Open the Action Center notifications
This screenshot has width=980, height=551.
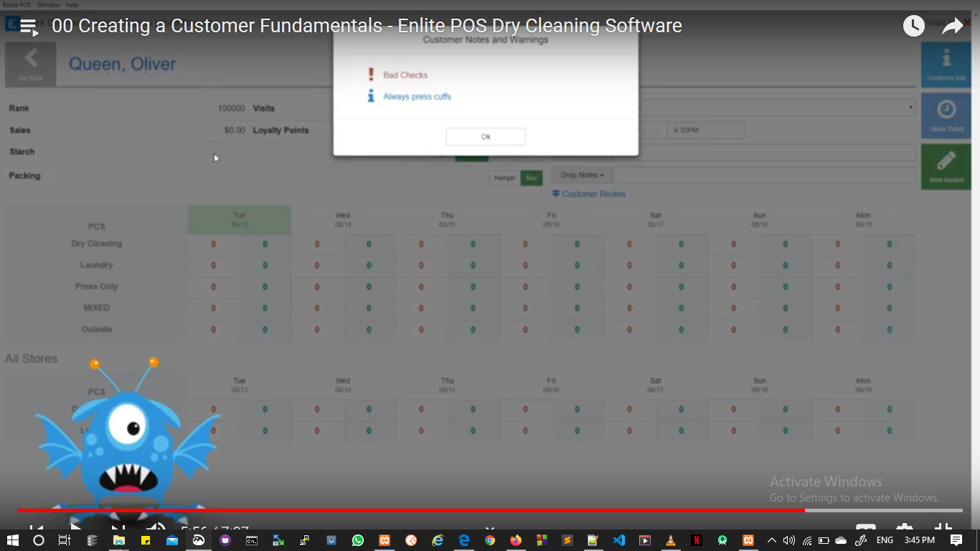(956, 540)
